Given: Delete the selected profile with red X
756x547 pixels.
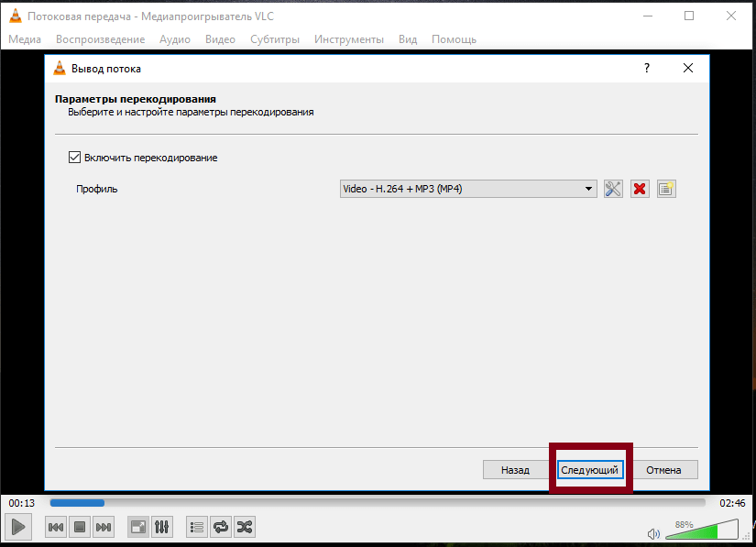Looking at the screenshot, I should click(641, 189).
